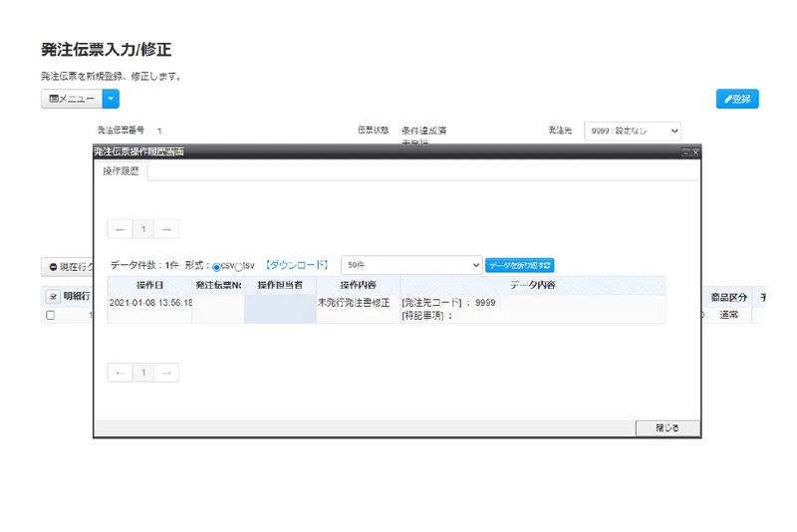Click the 操作内容 column header

point(359,285)
